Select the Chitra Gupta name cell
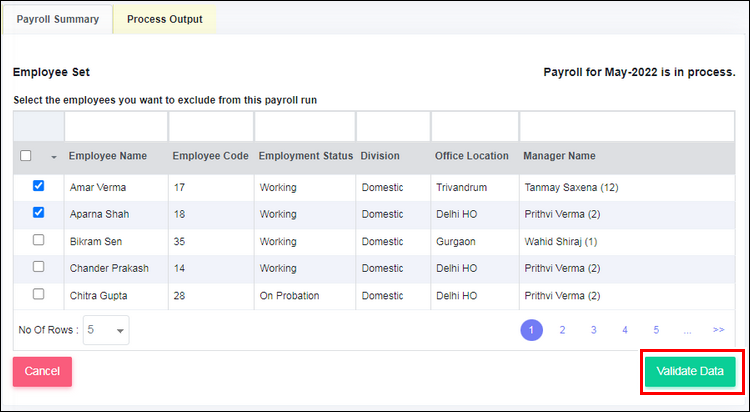This screenshot has height=412, width=750. (116, 296)
